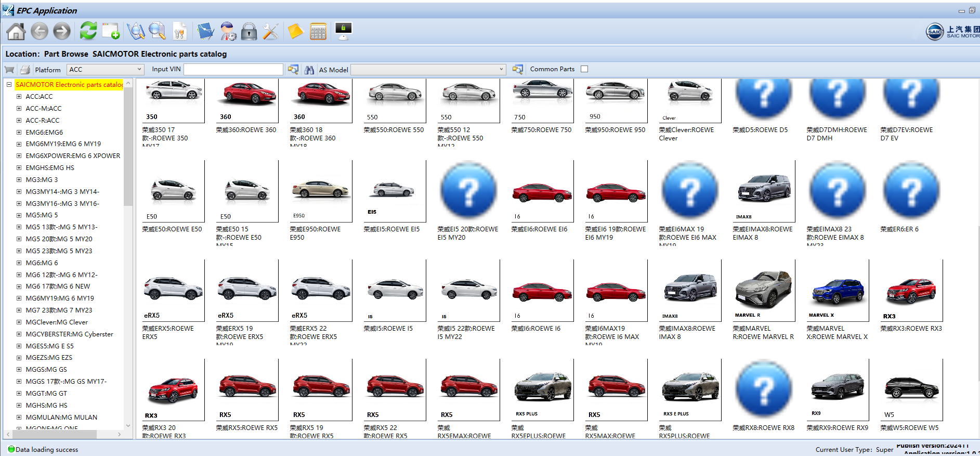Viewport: 980px width, 456px height.
Task: Open a new window with the plus icon
Action: [x=111, y=31]
